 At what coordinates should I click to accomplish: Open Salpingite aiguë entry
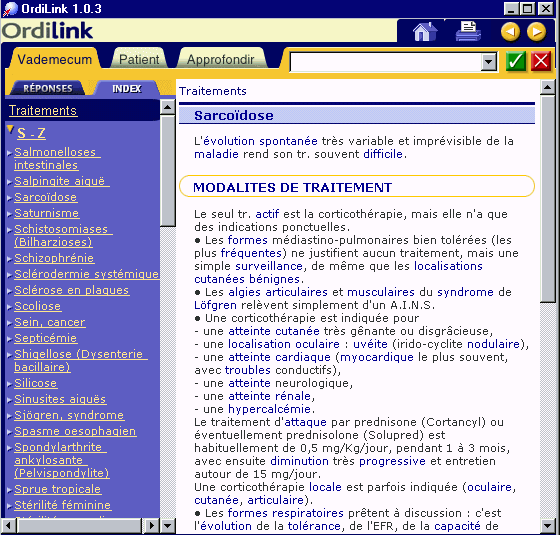point(62,181)
